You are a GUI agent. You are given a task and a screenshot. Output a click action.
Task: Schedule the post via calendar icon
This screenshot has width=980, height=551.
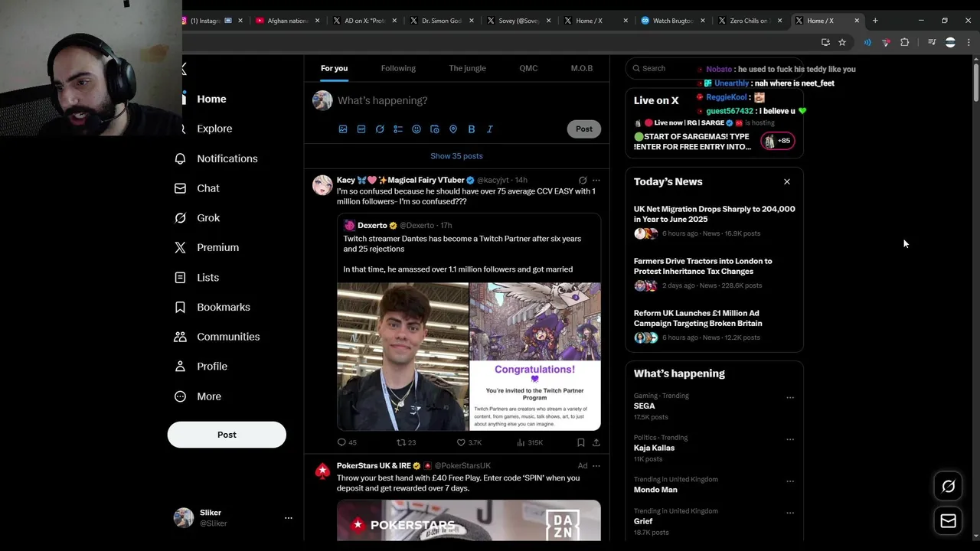click(x=435, y=129)
